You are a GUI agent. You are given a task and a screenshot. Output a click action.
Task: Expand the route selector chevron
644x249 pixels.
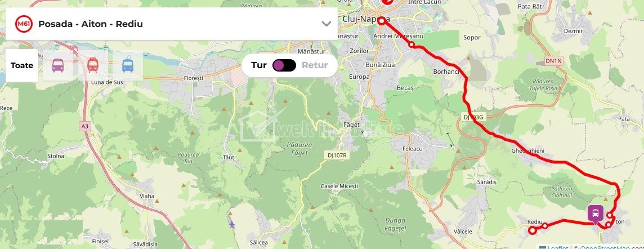pos(326,24)
